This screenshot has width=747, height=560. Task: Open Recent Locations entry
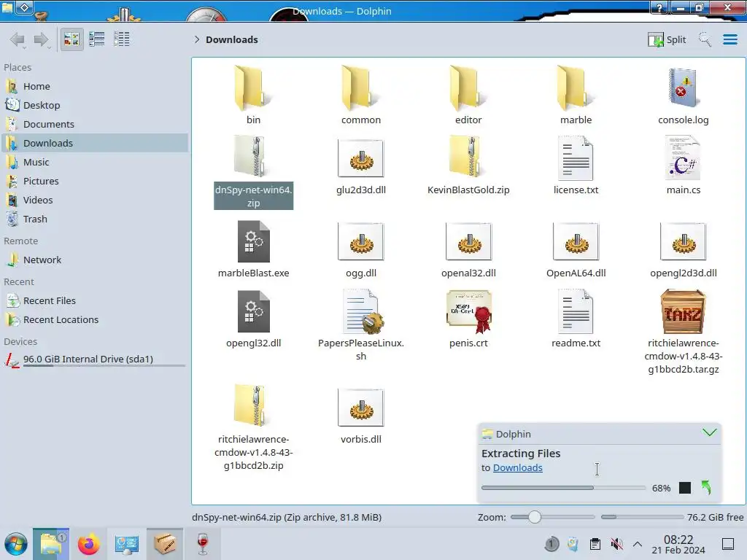pos(96,320)
